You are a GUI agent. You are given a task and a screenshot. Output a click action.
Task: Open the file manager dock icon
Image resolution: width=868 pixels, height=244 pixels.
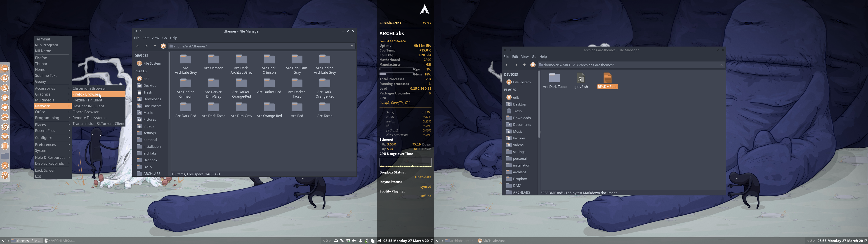tap(5, 68)
